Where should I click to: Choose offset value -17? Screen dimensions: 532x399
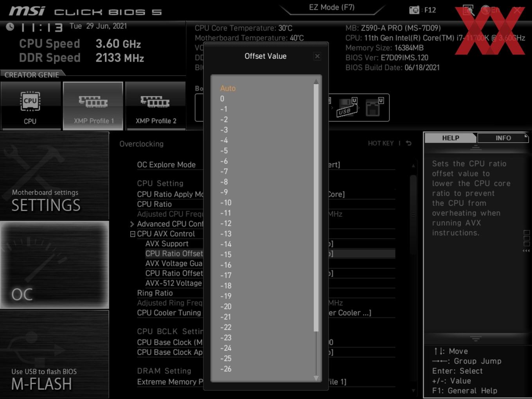pos(226,275)
